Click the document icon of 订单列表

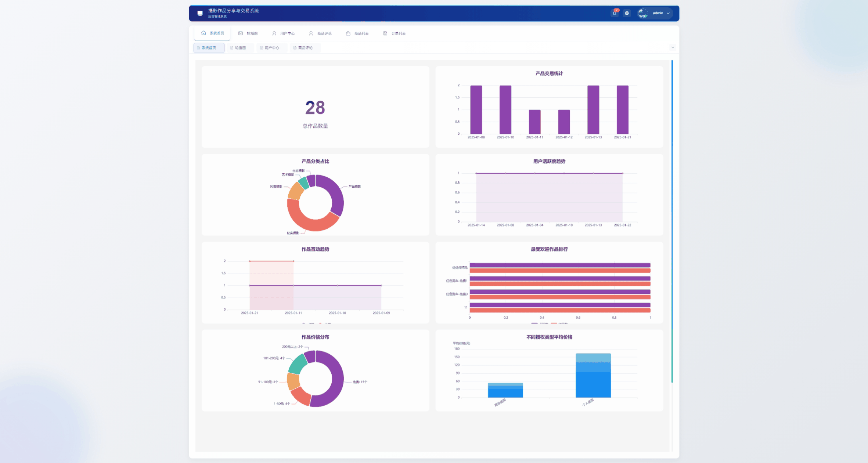[x=385, y=33]
